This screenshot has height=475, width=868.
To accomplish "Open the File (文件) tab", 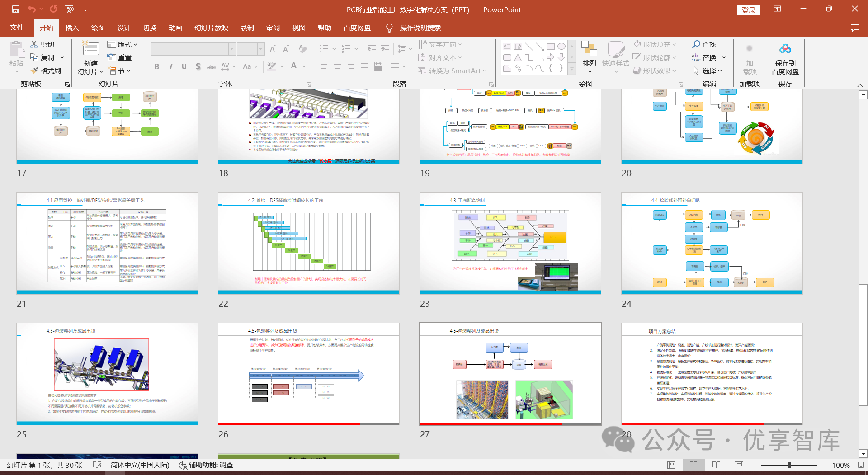I will [x=17, y=28].
